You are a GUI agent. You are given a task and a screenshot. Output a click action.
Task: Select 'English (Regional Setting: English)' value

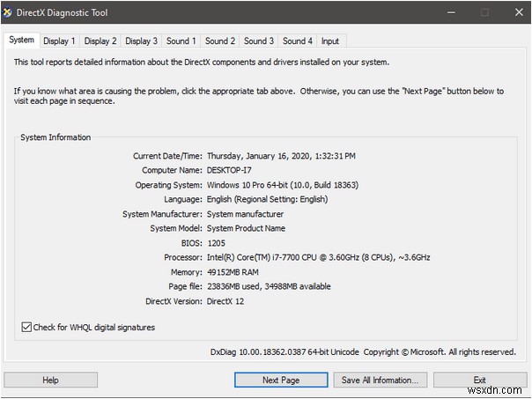point(268,199)
